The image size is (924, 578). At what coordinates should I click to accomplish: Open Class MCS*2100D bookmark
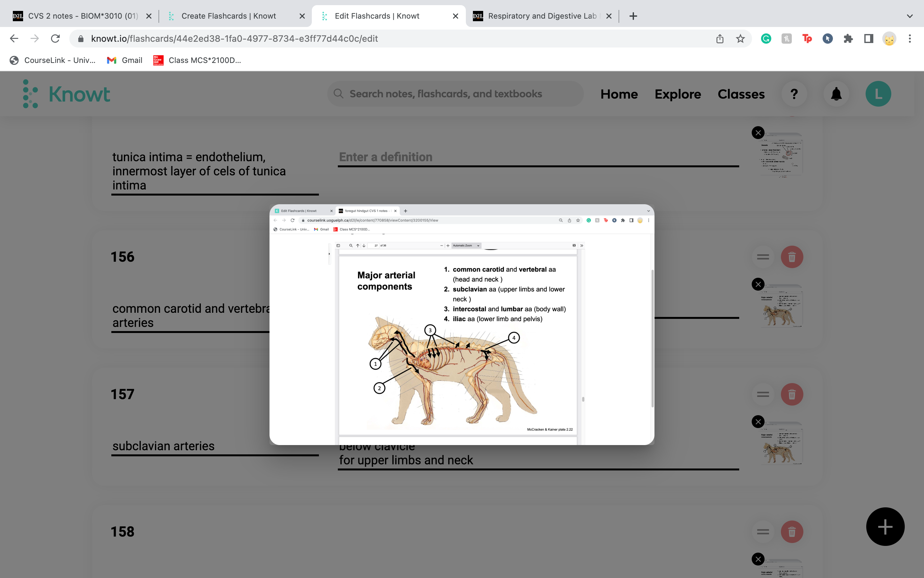197,60
